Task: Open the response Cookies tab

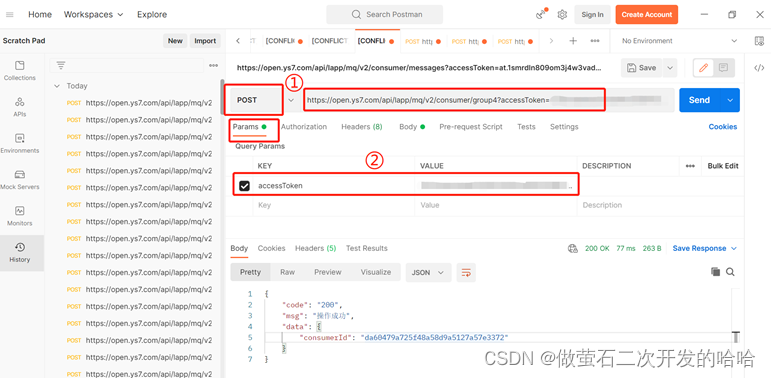Action: click(271, 248)
